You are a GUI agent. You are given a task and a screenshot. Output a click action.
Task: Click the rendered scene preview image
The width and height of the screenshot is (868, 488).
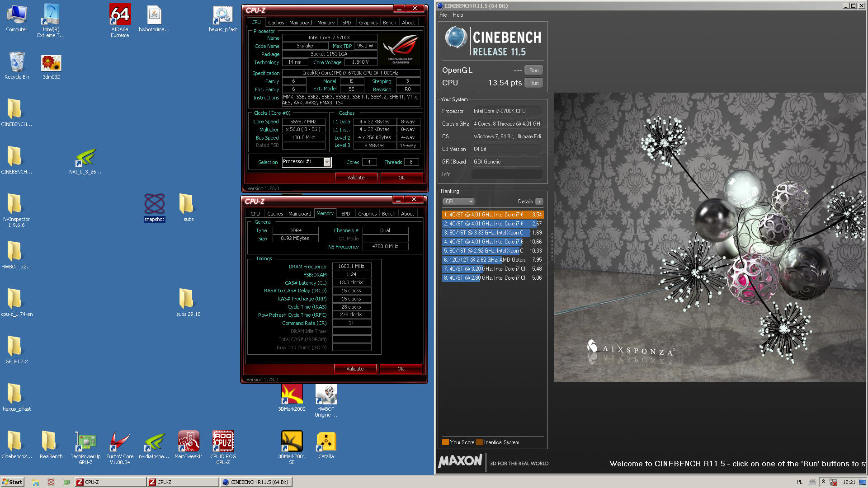coord(710,237)
